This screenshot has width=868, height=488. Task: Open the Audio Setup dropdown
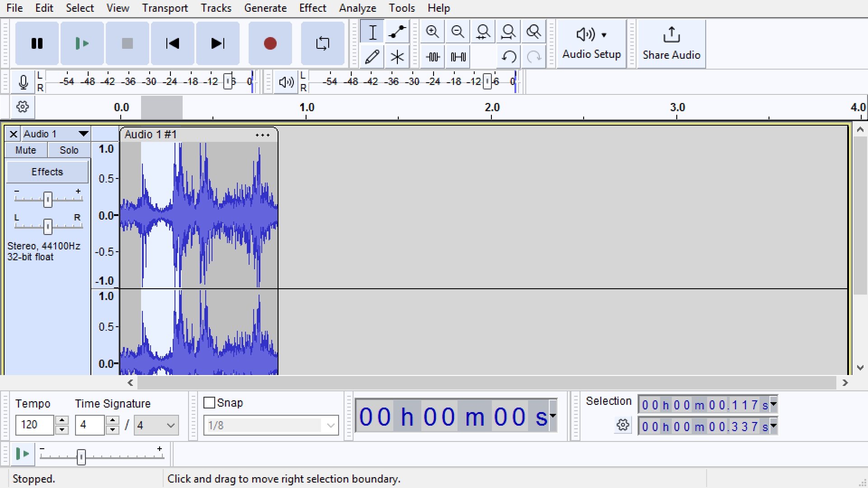click(591, 44)
